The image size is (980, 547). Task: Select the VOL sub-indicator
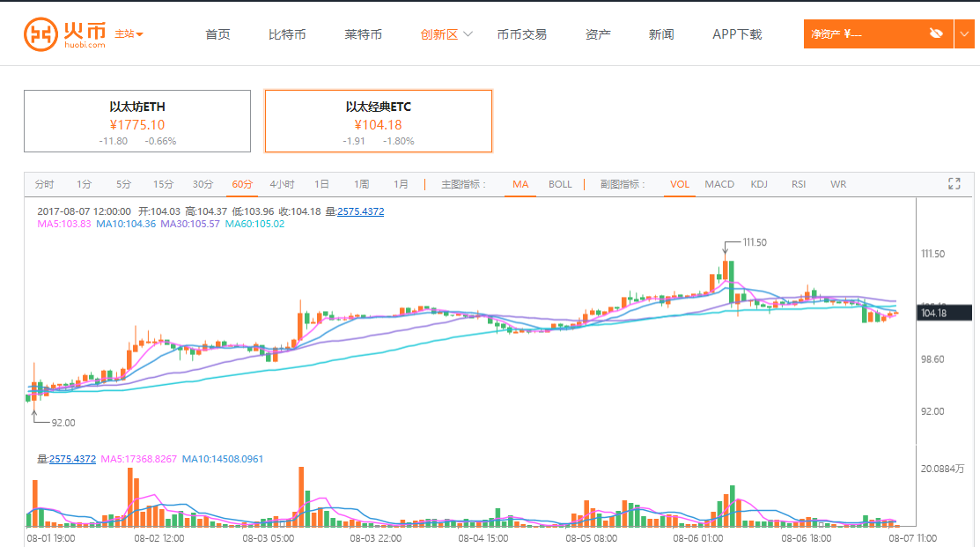coord(680,184)
